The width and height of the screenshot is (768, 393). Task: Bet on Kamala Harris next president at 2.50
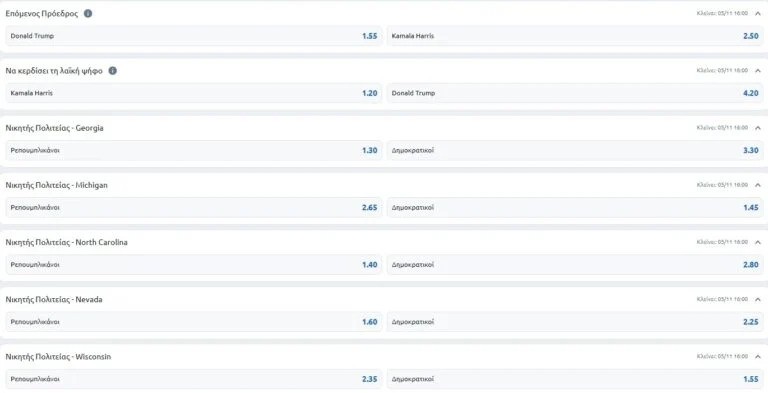pos(575,36)
